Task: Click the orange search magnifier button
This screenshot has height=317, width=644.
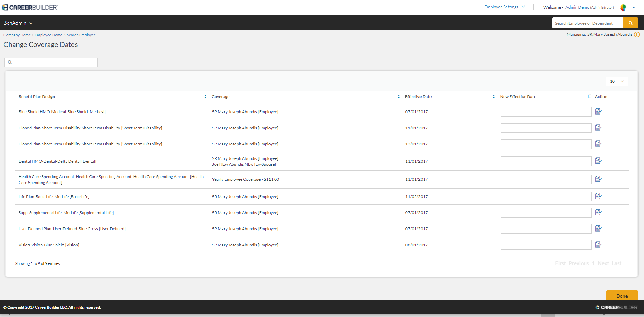Action: point(630,23)
